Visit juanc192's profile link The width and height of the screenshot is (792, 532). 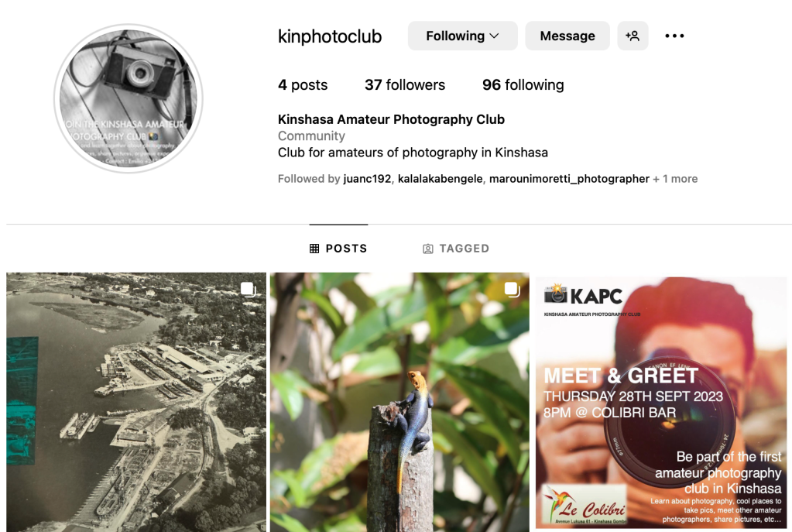[367, 179]
